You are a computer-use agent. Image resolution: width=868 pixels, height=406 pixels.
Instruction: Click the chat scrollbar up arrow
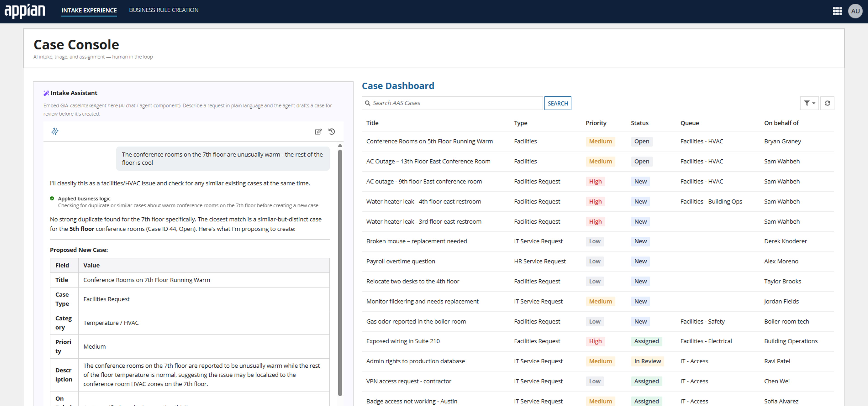click(x=340, y=145)
